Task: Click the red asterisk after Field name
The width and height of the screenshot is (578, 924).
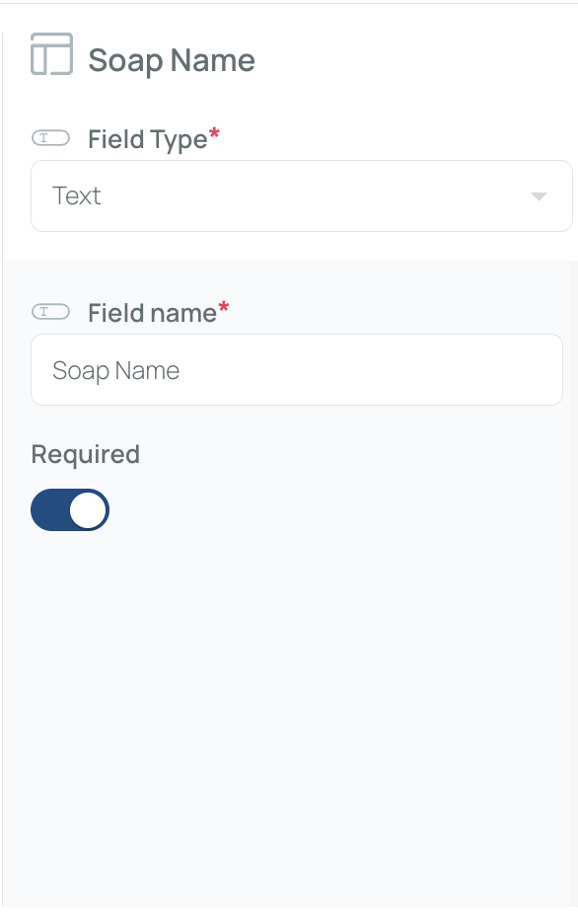Action: [224, 306]
